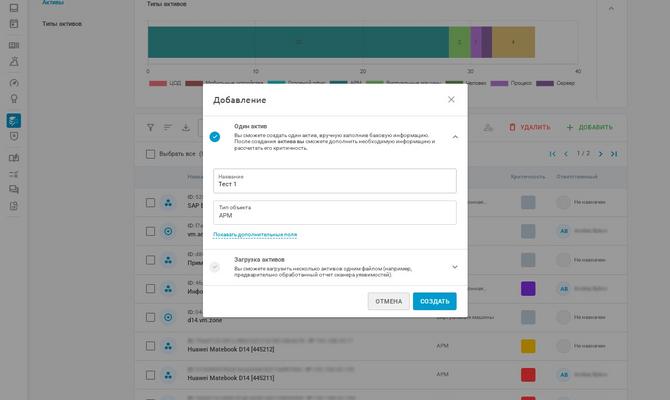The width and height of the screenshot is (670, 400).
Task: Open the active shield icon in left sidebar
Action: click(14, 120)
